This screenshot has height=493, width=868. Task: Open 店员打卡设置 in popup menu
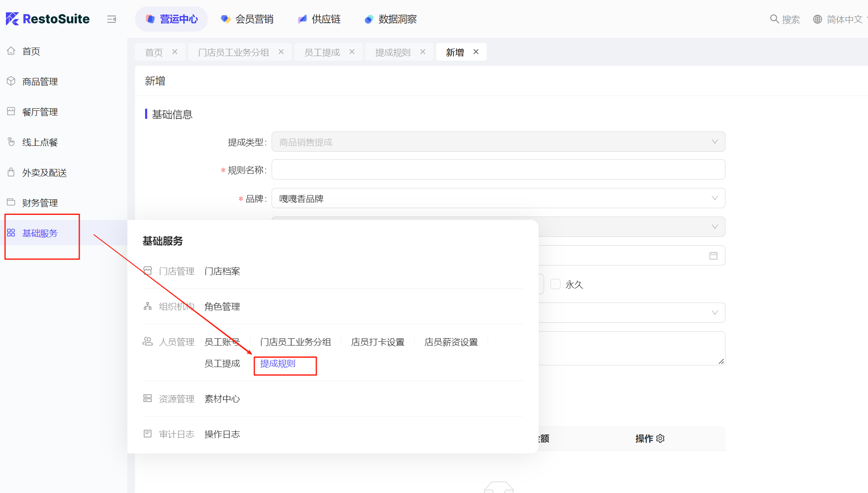(x=378, y=342)
